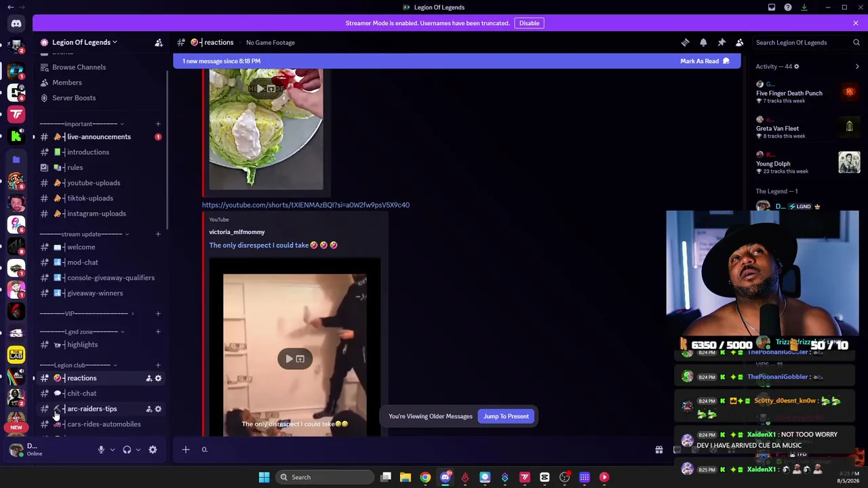
Task: Open The Lab server icon
Action: (16, 354)
